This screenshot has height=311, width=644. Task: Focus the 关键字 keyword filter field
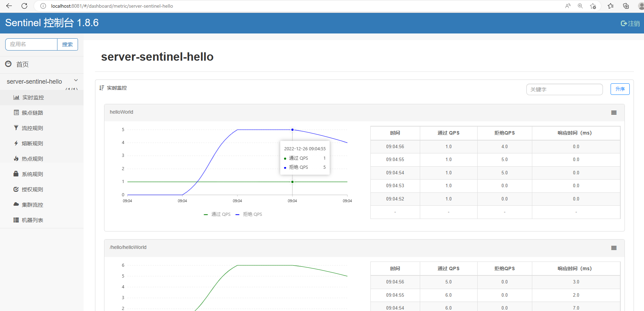point(564,89)
